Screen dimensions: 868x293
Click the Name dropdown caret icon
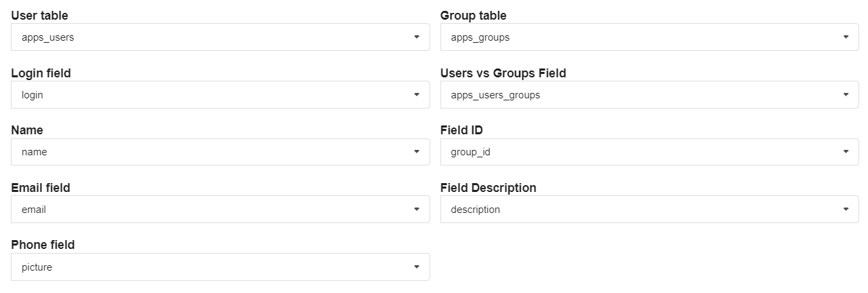[417, 152]
